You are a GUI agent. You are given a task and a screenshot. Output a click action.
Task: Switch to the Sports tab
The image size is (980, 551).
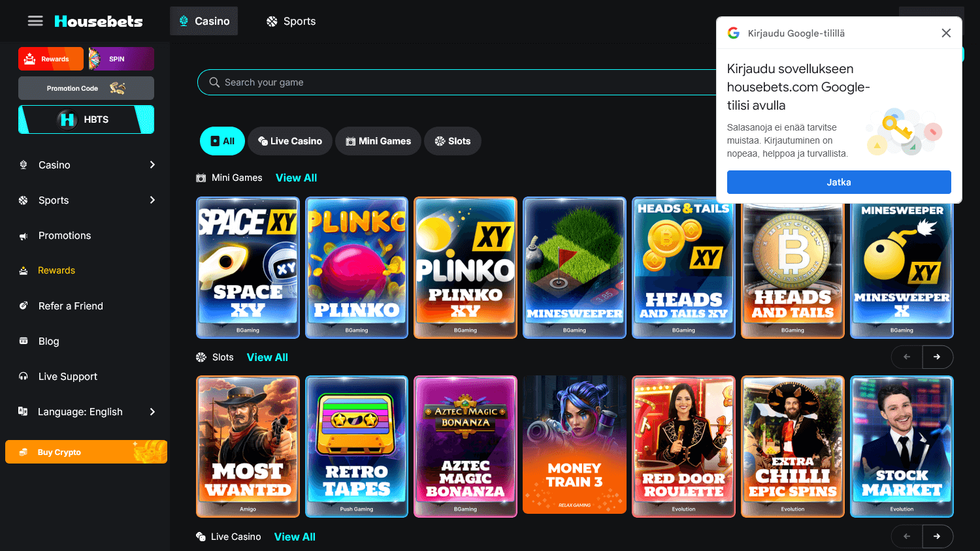click(x=291, y=21)
